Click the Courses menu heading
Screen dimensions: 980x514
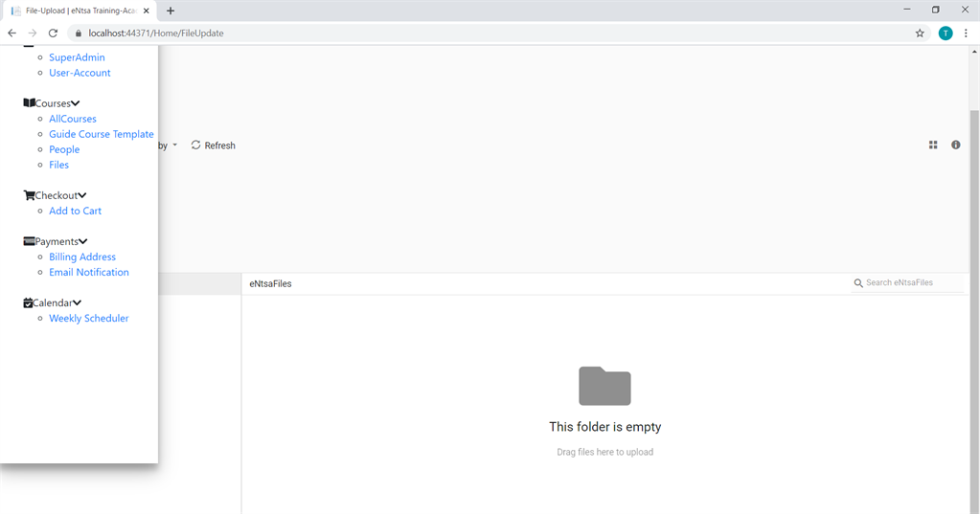click(x=53, y=103)
